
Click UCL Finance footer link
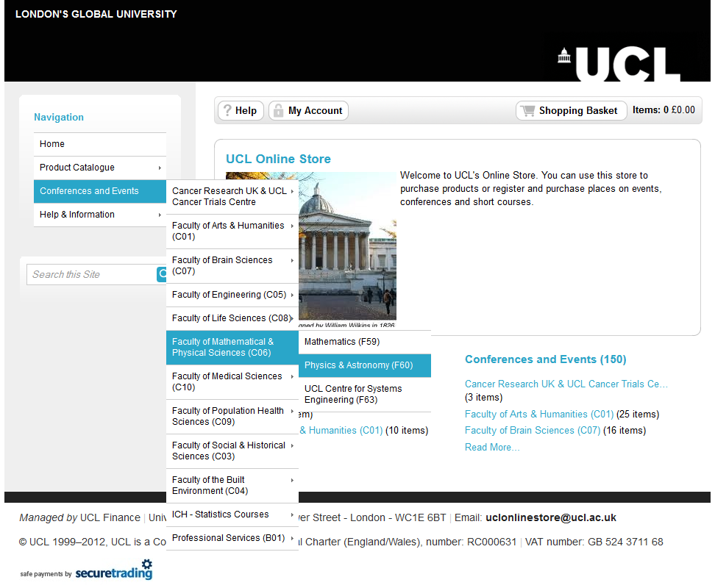coord(110,518)
